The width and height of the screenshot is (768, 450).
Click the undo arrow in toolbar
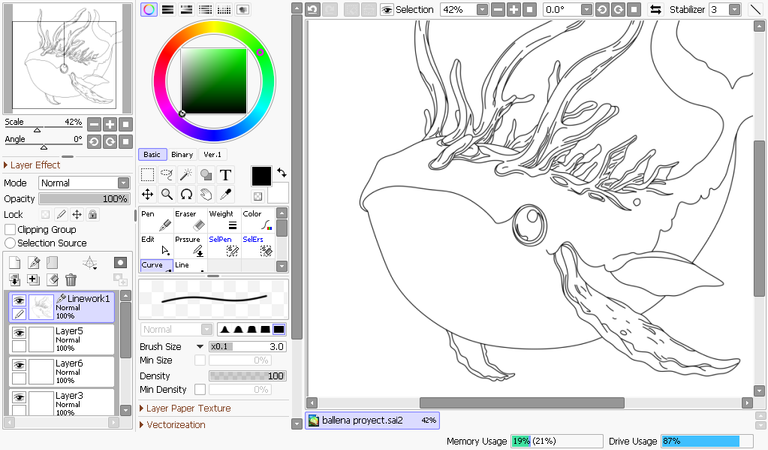[312, 9]
